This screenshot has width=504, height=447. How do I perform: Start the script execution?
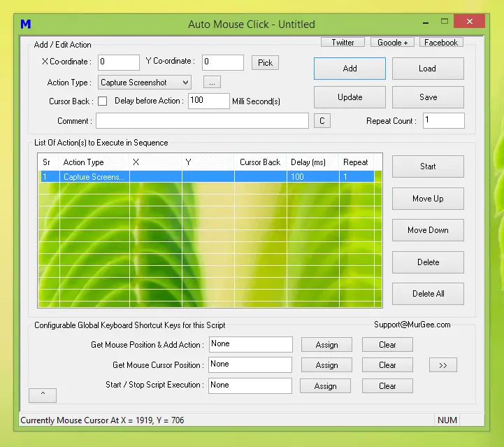428,166
